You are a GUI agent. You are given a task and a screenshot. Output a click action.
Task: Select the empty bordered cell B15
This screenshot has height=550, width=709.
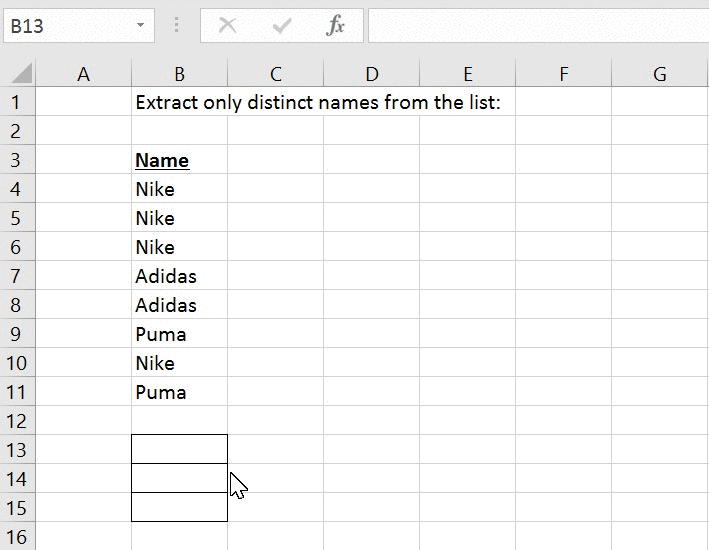[x=179, y=507]
